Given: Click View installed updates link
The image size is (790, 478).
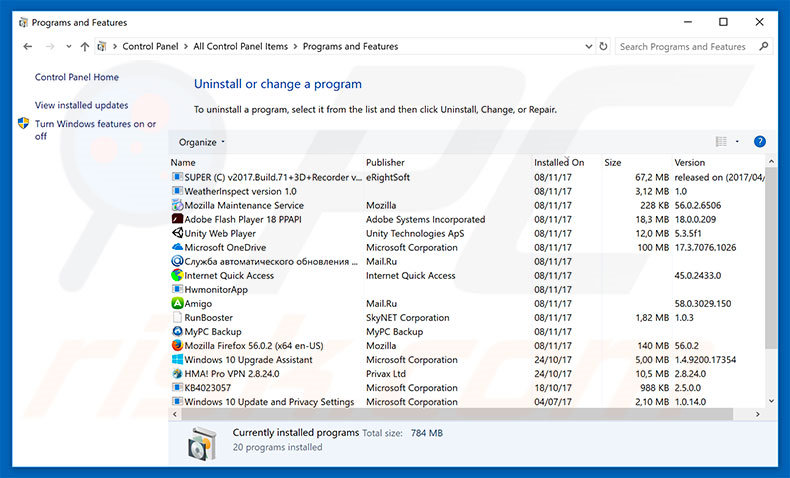Looking at the screenshot, I should (x=81, y=105).
